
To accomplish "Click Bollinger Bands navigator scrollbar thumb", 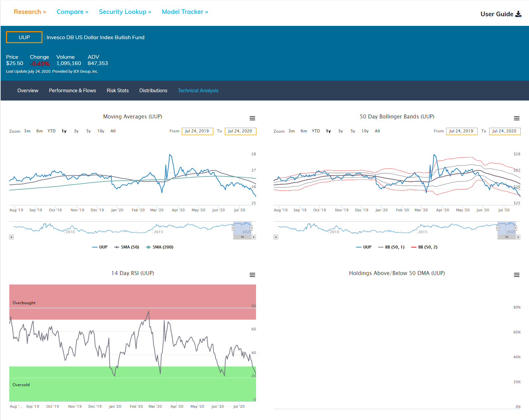I will pos(507,237).
